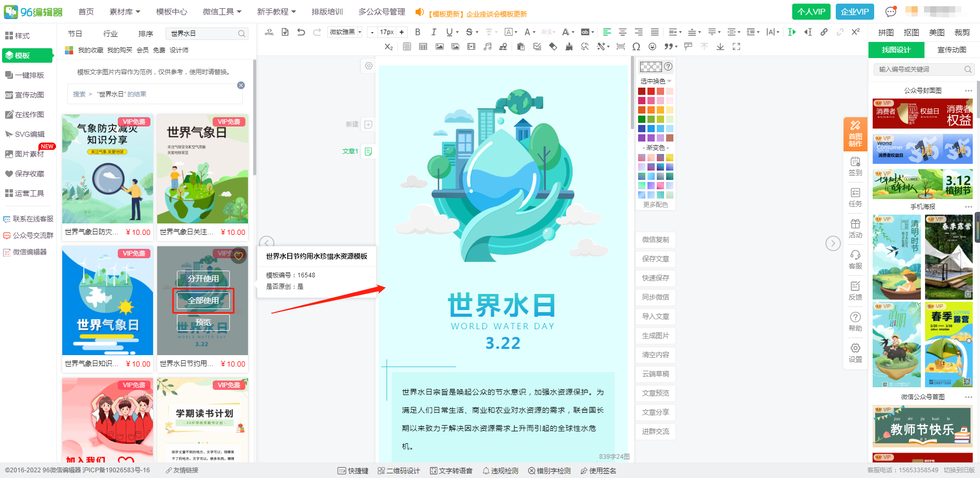Image resolution: width=980 pixels, height=478 pixels.
Task: Open the 新手教程 dropdown menu
Action: (x=277, y=11)
